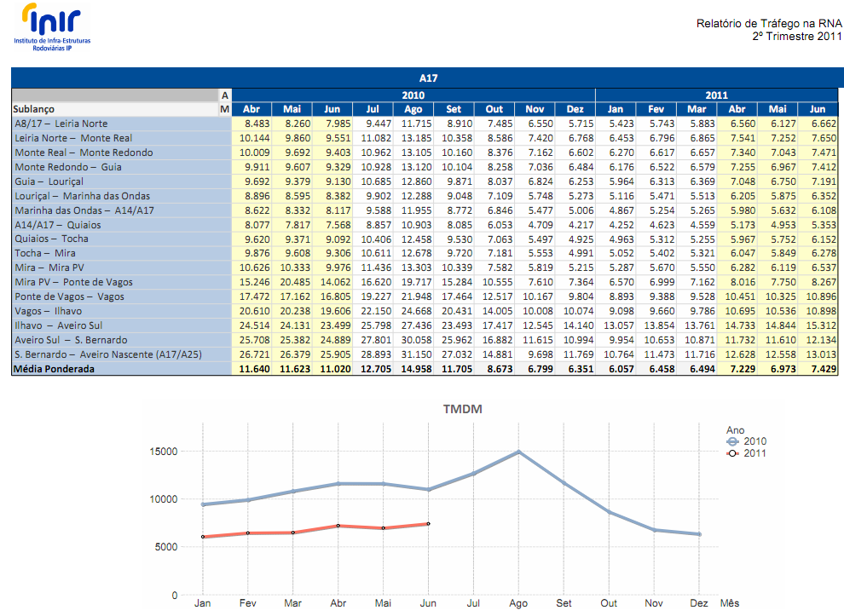Viewport: 844px width, 616px height.
Task: Click the 2011 legend marker icon
Action: [x=732, y=453]
